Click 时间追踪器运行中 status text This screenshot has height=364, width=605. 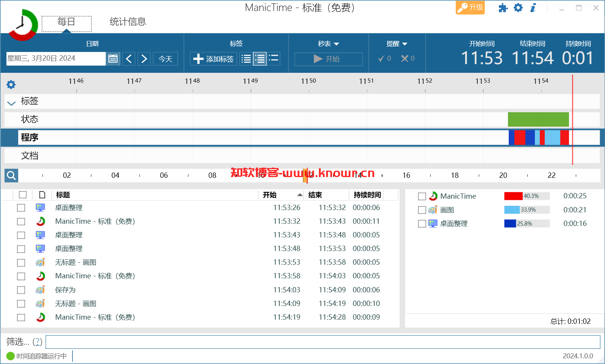(x=41, y=356)
